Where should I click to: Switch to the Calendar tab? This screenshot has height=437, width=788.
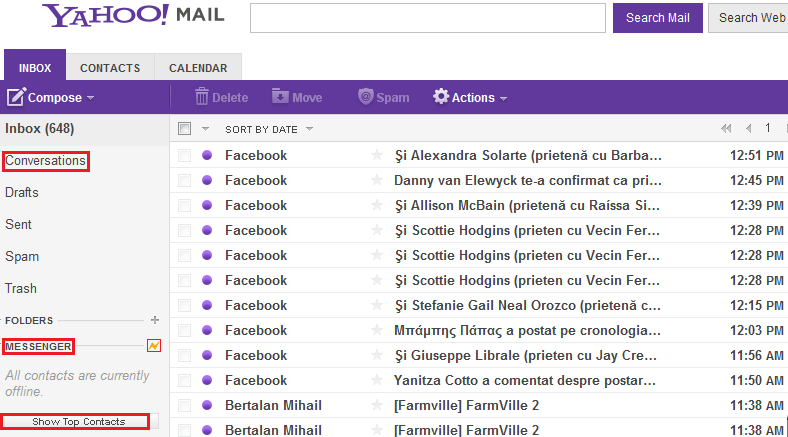(x=198, y=68)
